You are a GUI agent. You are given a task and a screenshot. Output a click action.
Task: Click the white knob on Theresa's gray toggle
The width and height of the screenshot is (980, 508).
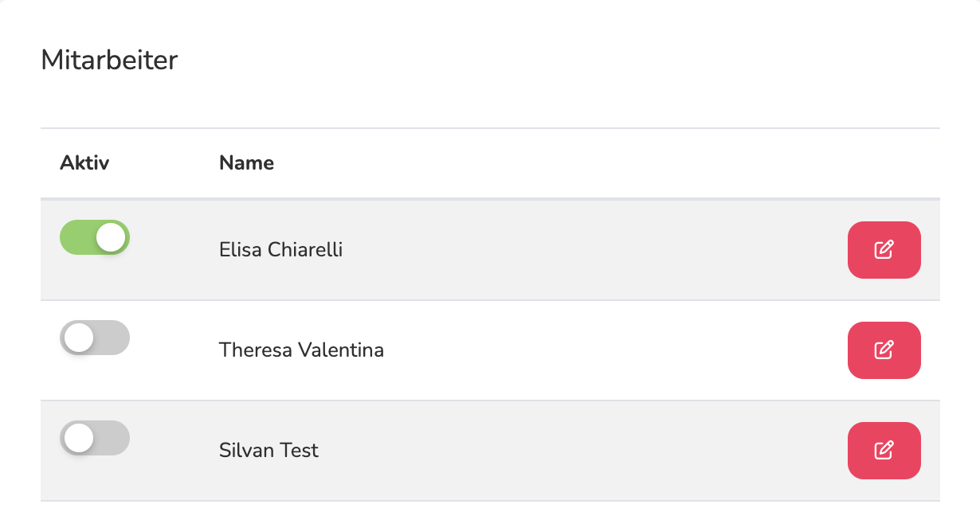pos(79,338)
